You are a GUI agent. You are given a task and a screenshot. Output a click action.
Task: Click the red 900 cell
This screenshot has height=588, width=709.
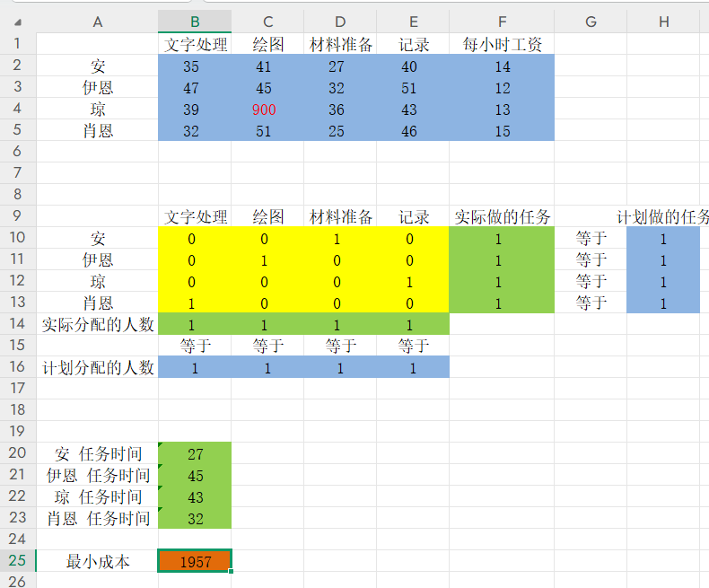coord(267,110)
